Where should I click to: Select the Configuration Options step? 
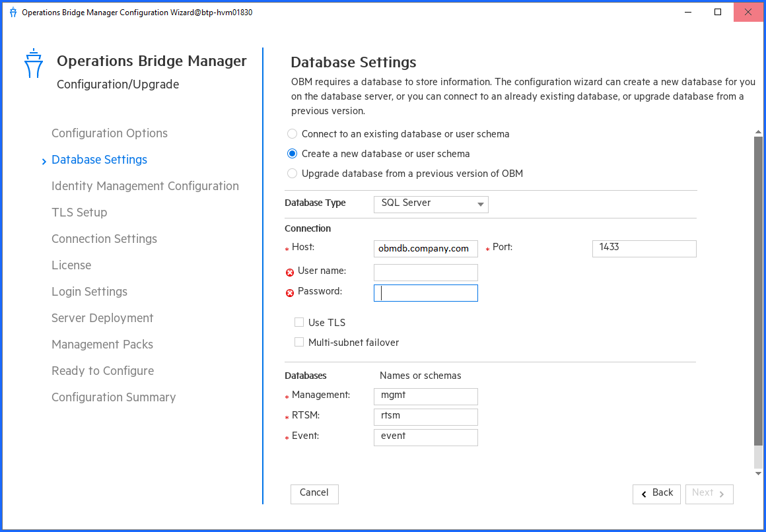click(109, 133)
